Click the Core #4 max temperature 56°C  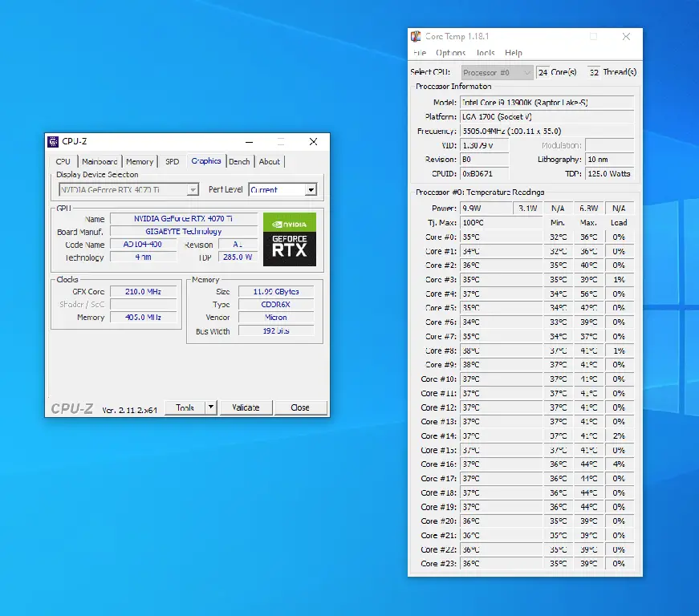pos(588,294)
